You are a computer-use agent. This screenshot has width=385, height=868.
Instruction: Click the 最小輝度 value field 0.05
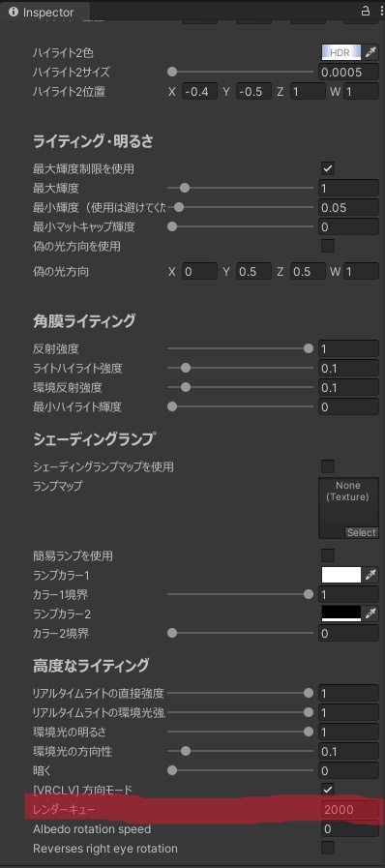point(348,208)
